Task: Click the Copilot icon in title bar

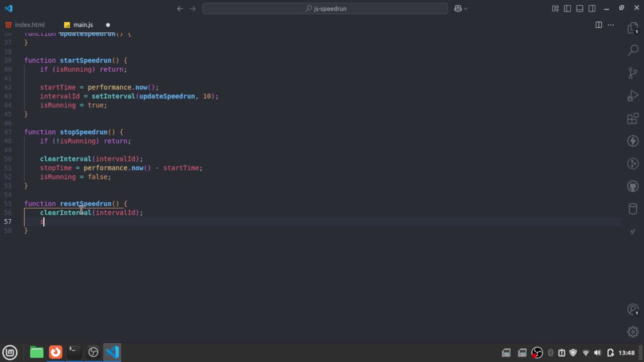Action: (458, 9)
